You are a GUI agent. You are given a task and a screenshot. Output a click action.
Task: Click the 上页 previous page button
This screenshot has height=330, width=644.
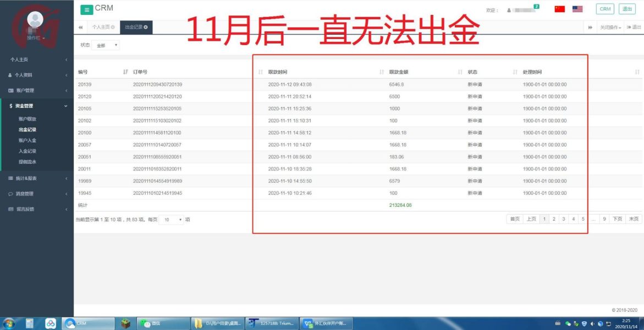click(531, 219)
